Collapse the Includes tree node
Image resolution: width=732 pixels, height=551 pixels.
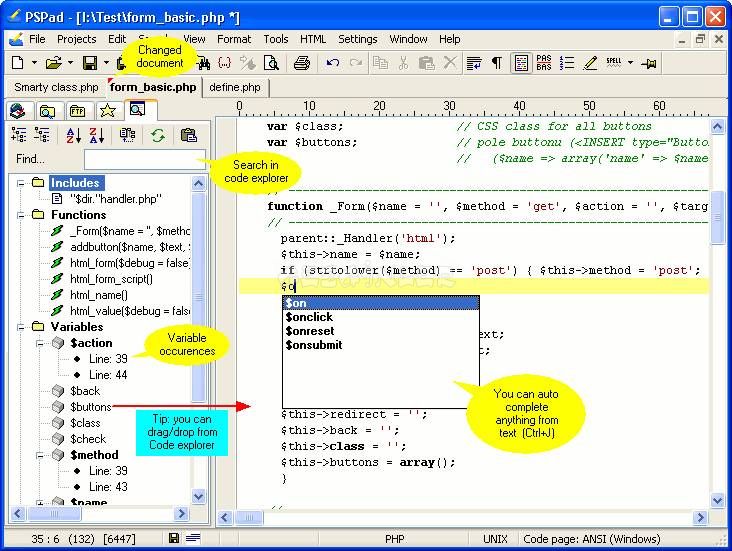click(x=21, y=183)
